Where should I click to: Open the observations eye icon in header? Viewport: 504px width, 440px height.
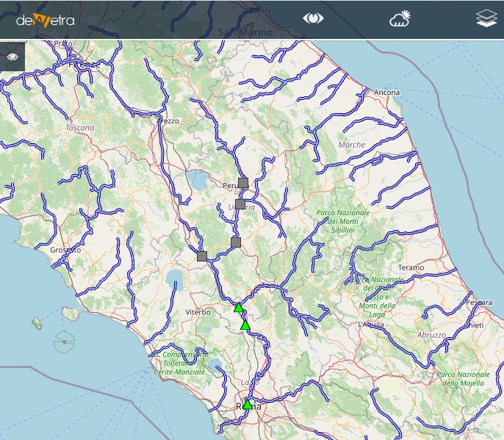(313, 18)
